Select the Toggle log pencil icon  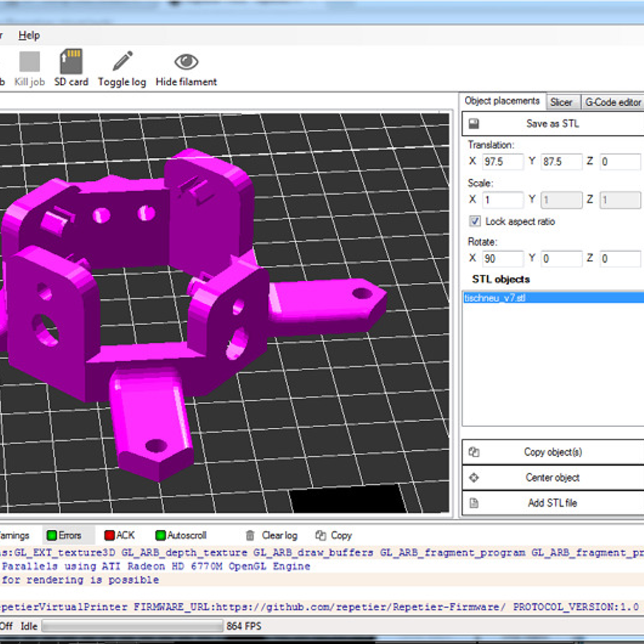click(x=121, y=61)
